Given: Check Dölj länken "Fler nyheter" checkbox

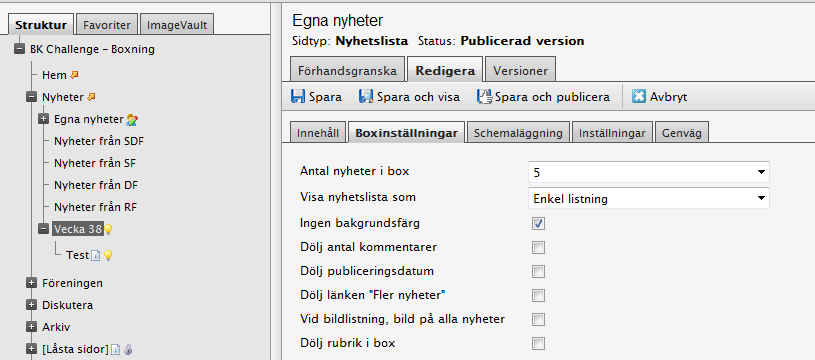Looking at the screenshot, I should pyautogui.click(x=538, y=296).
